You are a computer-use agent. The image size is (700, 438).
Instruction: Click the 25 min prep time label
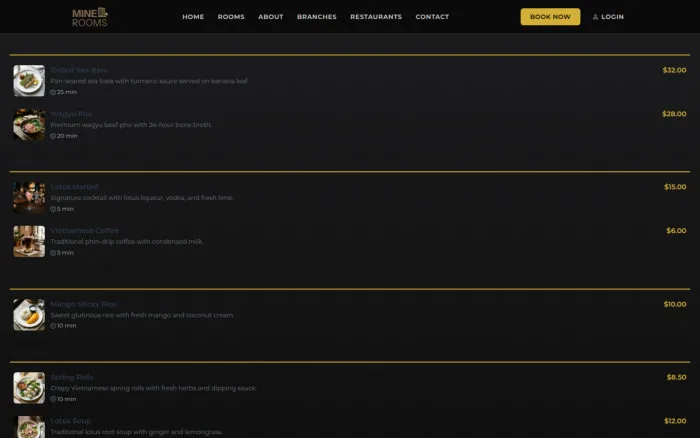tap(67, 92)
